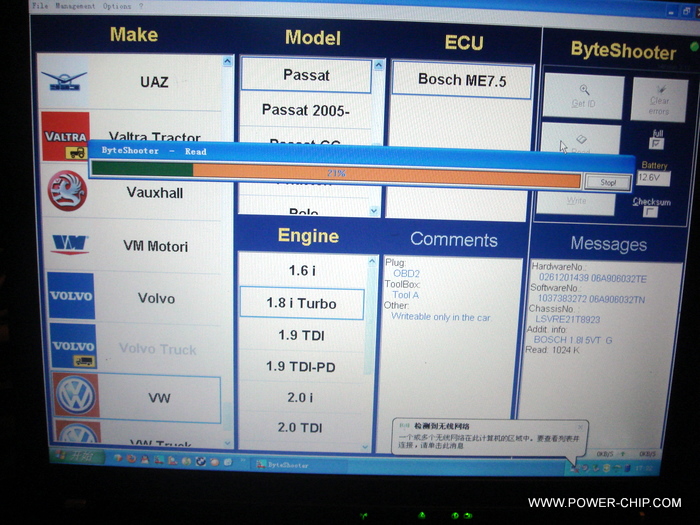Click up arrow of Model list scrollbar
The image size is (700, 525).
click(x=379, y=65)
